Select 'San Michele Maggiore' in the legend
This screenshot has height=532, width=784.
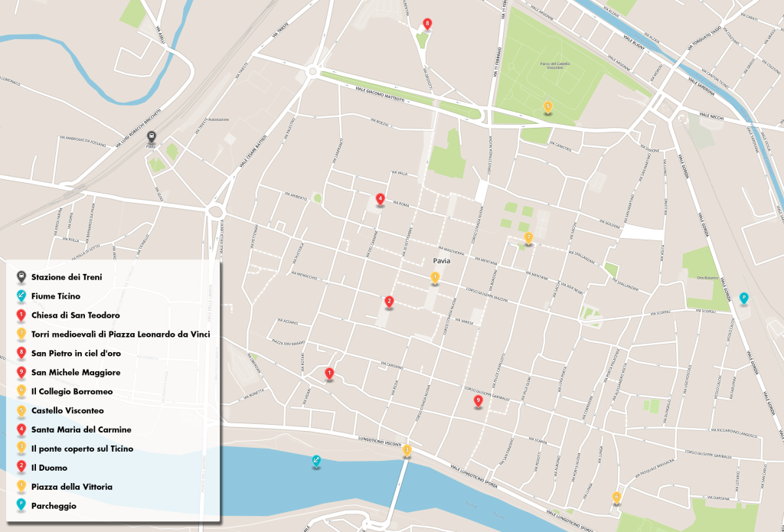pyautogui.click(x=75, y=372)
